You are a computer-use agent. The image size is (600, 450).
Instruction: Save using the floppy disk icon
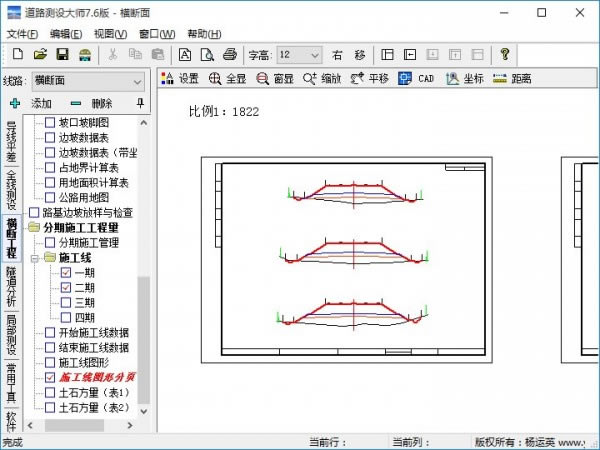tap(62, 54)
